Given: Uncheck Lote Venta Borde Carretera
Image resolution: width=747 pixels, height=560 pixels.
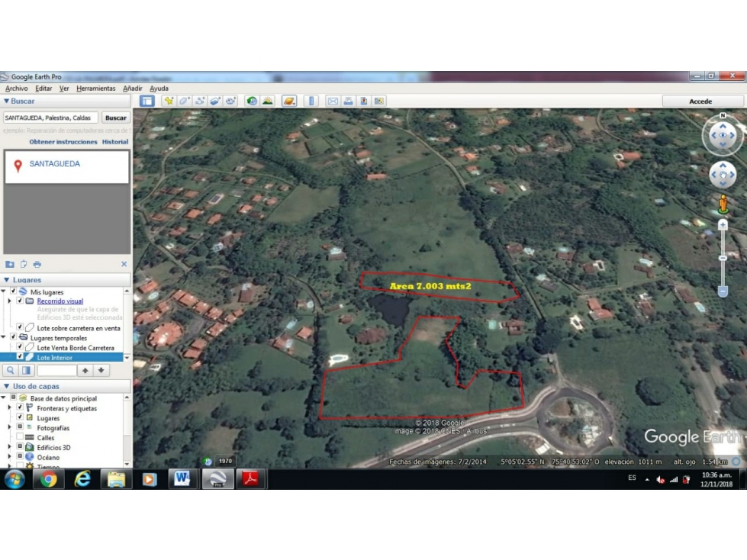Looking at the screenshot, I should 20,347.
